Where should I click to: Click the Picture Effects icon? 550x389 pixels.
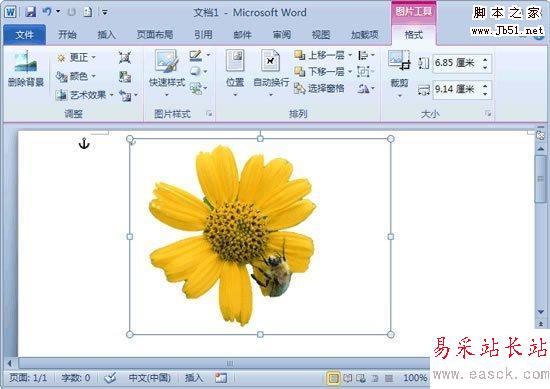pyautogui.click(x=195, y=72)
